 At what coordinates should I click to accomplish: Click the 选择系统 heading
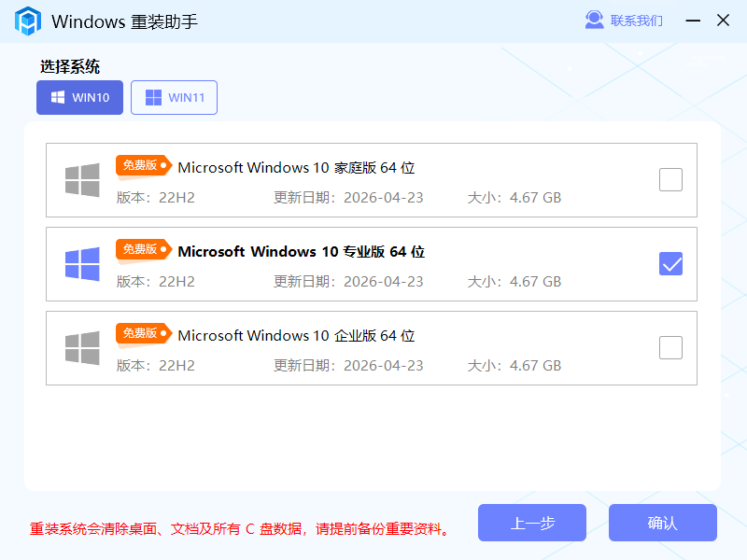[x=70, y=66]
